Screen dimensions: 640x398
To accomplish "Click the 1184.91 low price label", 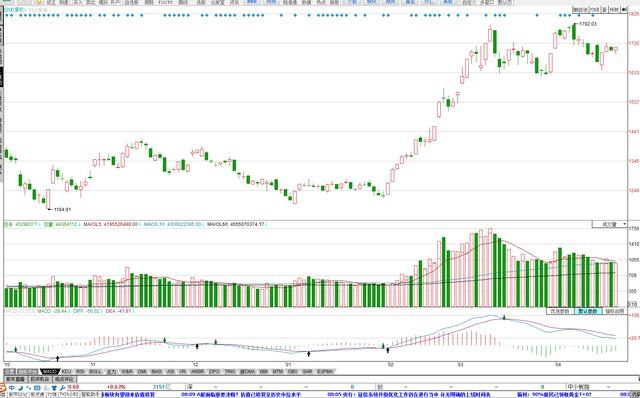I will tap(62, 209).
